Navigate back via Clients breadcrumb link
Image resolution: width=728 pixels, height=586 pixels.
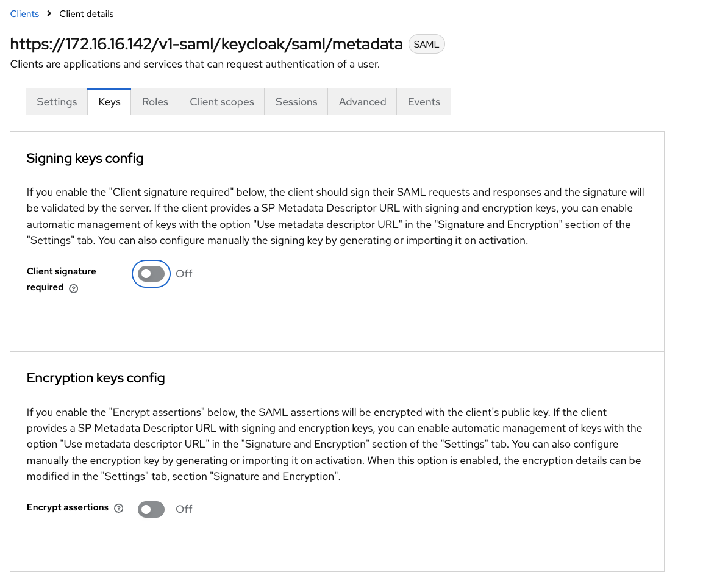pos(24,13)
